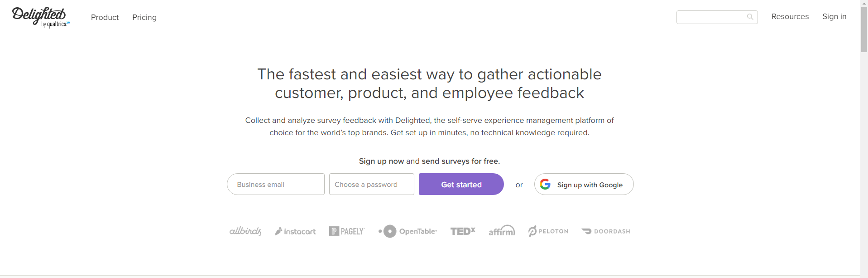This screenshot has width=868, height=278.
Task: Click the Affirm brand logo
Action: click(x=502, y=231)
